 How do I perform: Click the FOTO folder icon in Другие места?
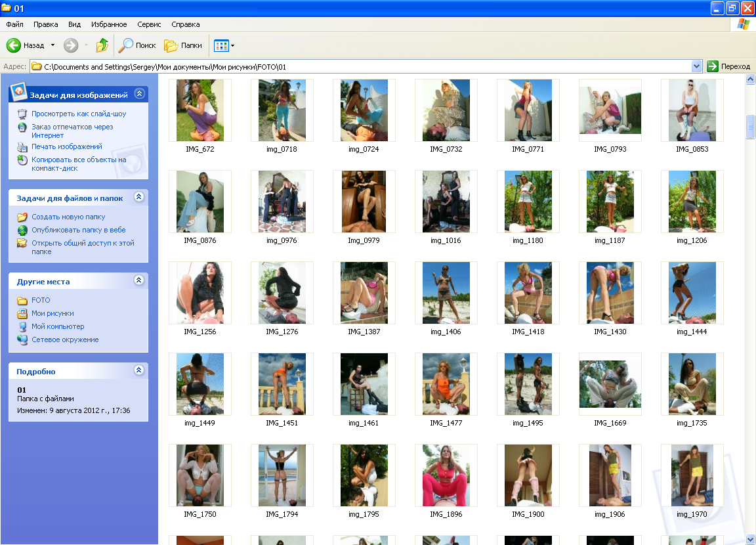[22, 301]
